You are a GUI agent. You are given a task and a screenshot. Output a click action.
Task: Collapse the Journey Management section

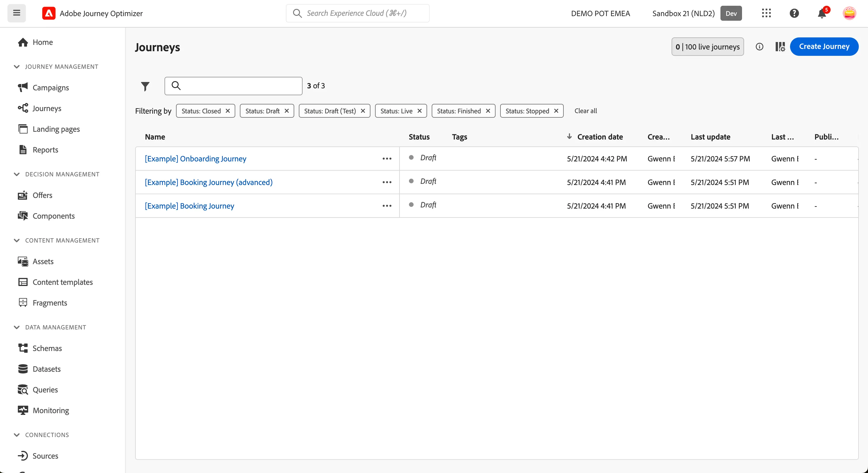(x=16, y=66)
